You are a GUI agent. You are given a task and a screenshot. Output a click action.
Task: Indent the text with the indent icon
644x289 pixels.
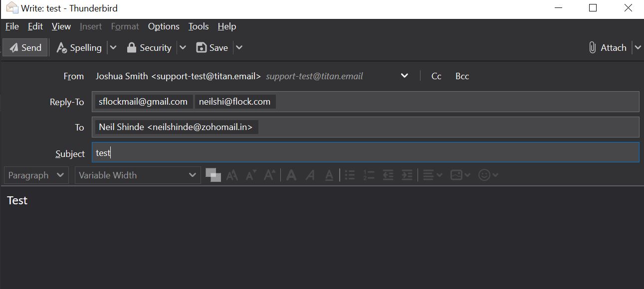click(407, 175)
